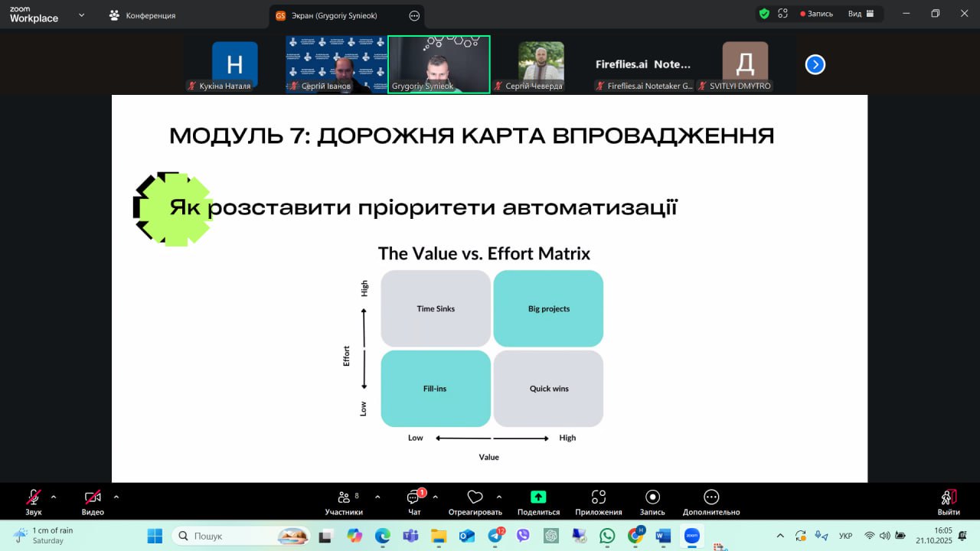Click the scan icon beside the shield
Screen dimensions: 980x551
(782, 14)
